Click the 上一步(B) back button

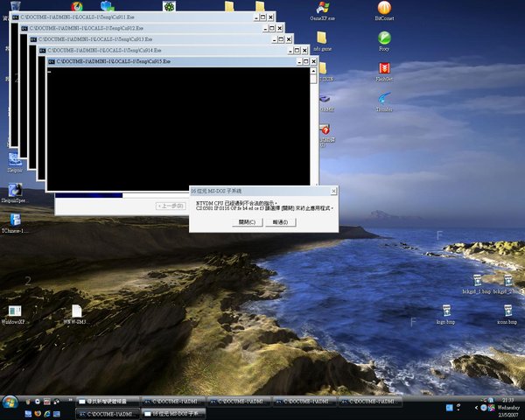pos(171,206)
